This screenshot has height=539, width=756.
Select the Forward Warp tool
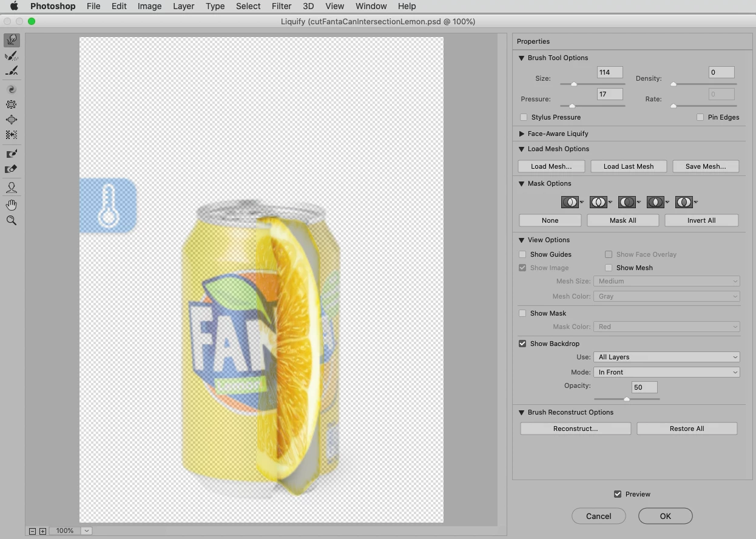12,41
